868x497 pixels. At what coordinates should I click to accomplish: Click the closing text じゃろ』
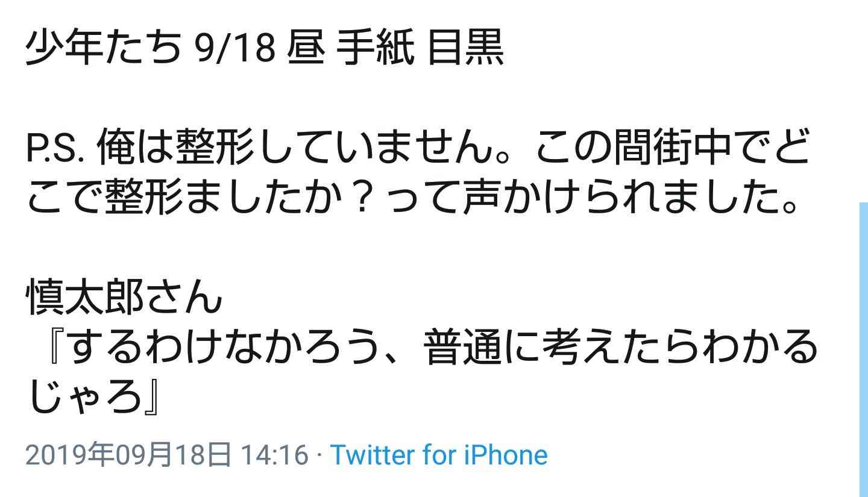[x=94, y=398]
